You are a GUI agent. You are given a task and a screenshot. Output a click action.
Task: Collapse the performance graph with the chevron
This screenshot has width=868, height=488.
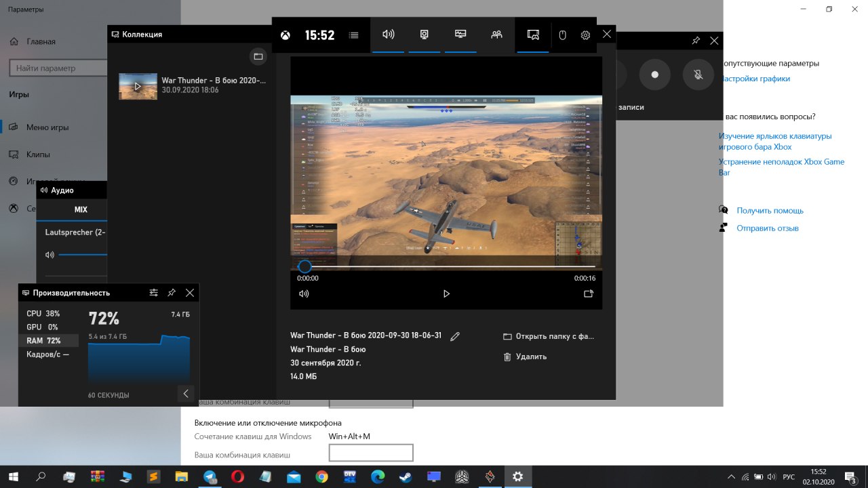point(186,394)
